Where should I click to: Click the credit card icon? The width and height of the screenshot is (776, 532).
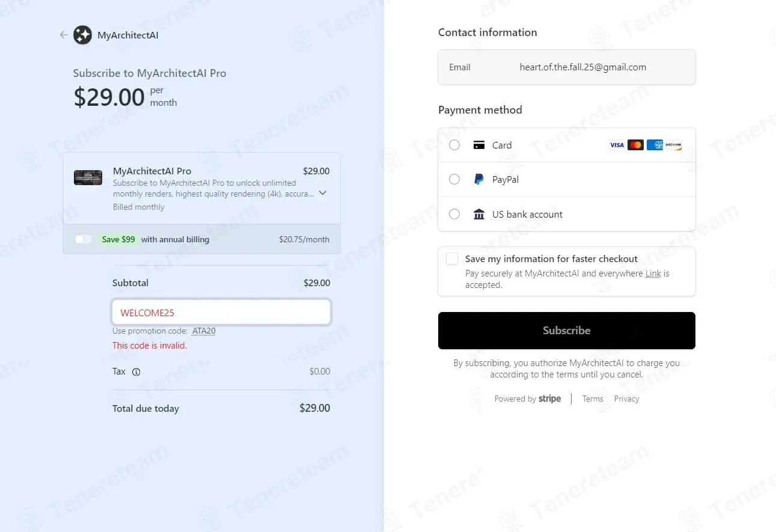pyautogui.click(x=479, y=145)
